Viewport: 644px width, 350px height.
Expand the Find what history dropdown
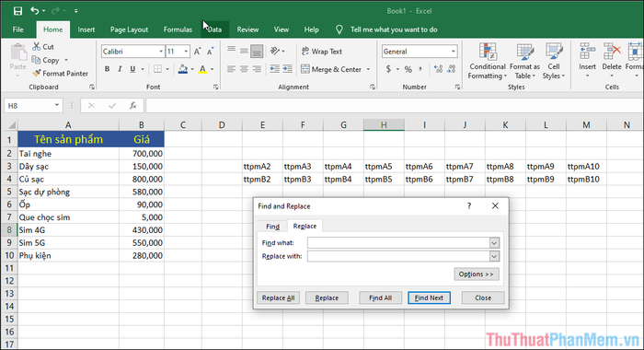click(494, 242)
